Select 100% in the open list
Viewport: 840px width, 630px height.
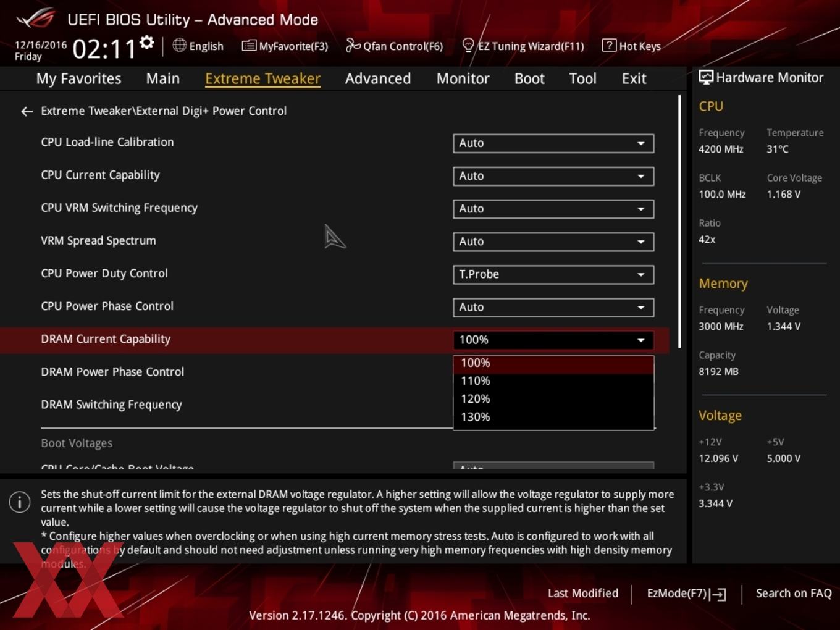pyautogui.click(x=553, y=363)
